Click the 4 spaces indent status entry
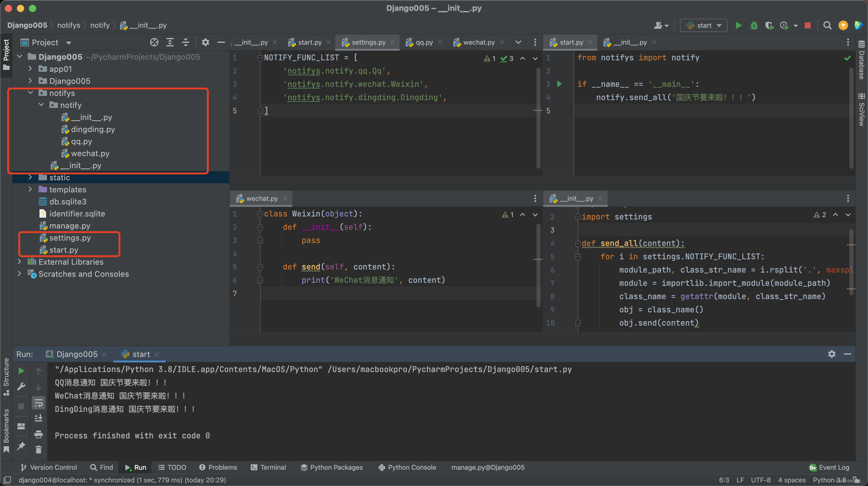 (791, 480)
